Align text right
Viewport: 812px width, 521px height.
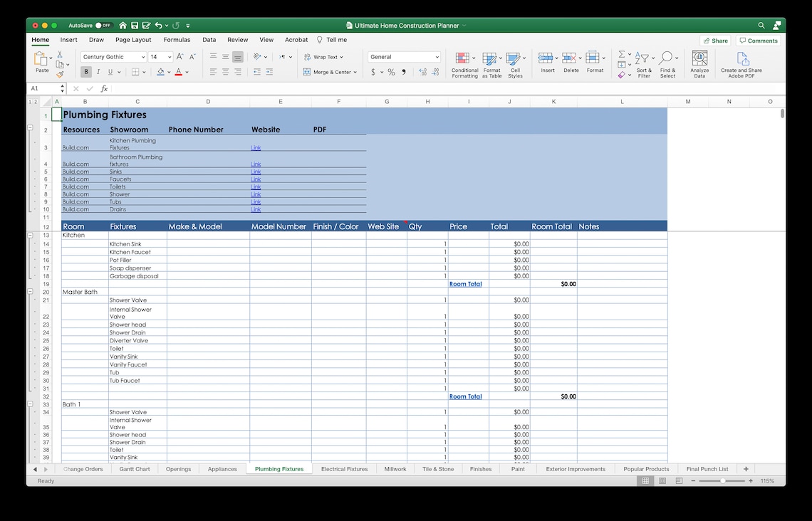(238, 72)
